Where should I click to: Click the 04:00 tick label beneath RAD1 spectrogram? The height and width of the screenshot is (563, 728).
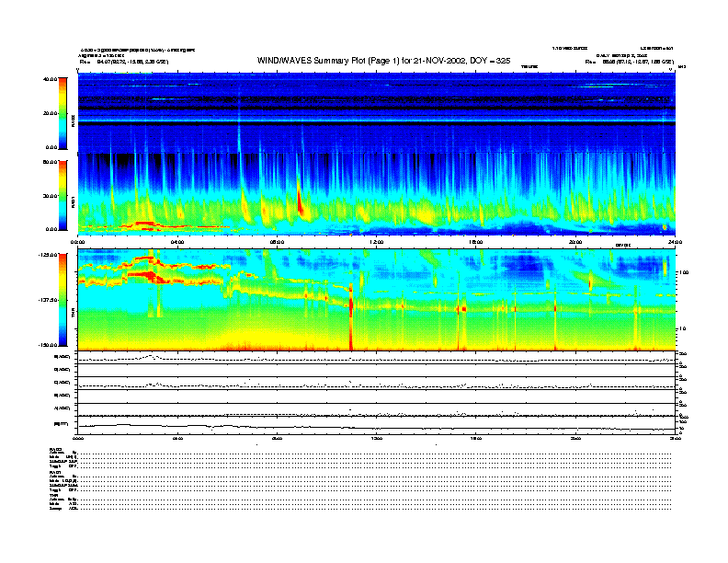pos(177,242)
